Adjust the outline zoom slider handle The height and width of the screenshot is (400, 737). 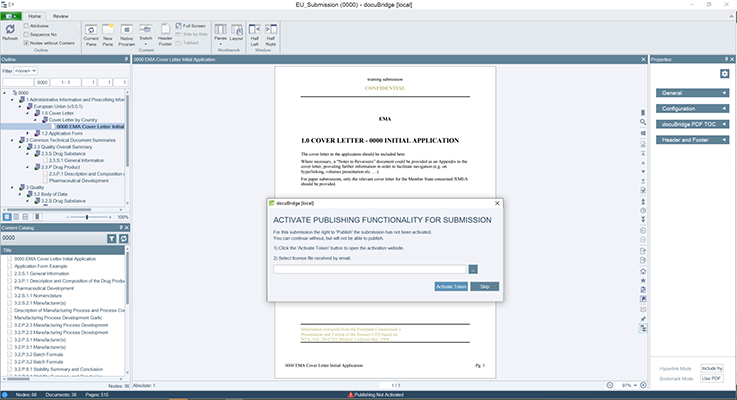coord(87,217)
